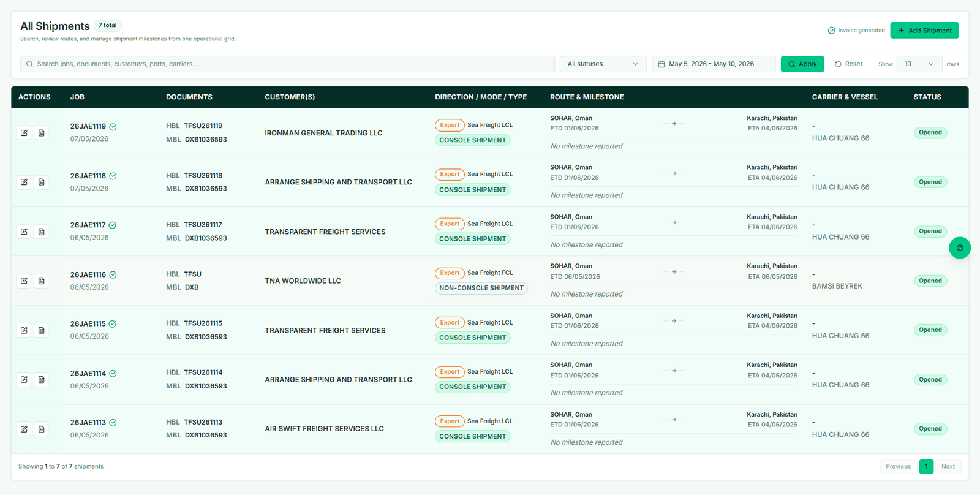Open the date range picker May 5 - May 10
This screenshot has height=495, width=980.
(714, 64)
